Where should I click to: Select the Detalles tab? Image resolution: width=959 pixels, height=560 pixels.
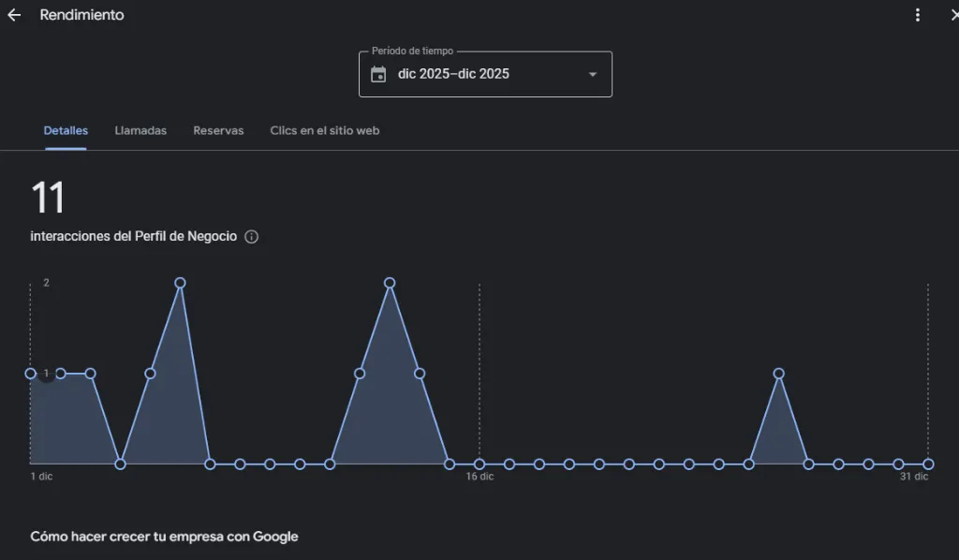pos(66,130)
